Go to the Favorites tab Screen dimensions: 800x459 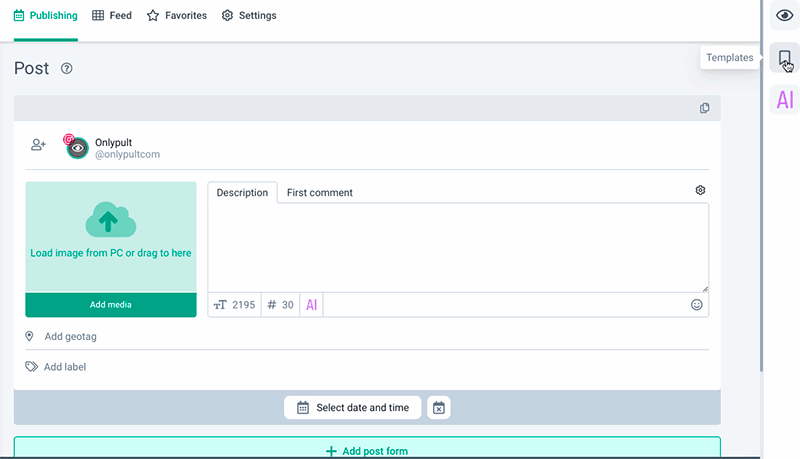(x=177, y=16)
